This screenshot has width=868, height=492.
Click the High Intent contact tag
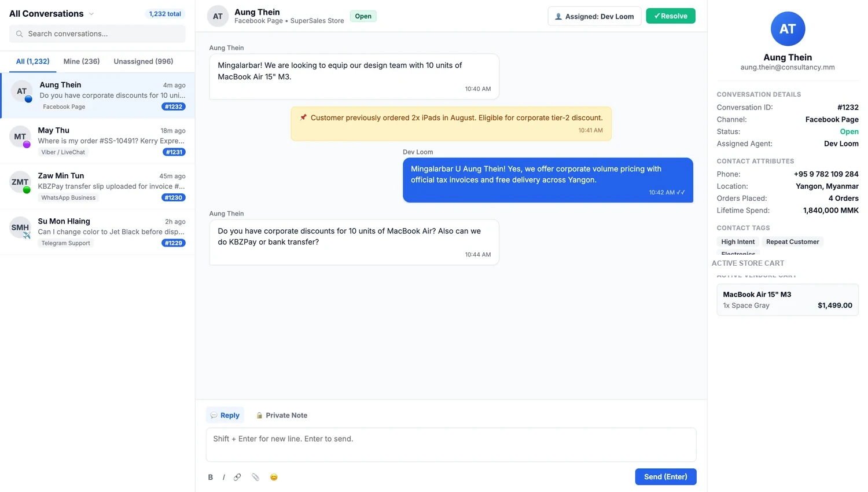click(x=738, y=242)
